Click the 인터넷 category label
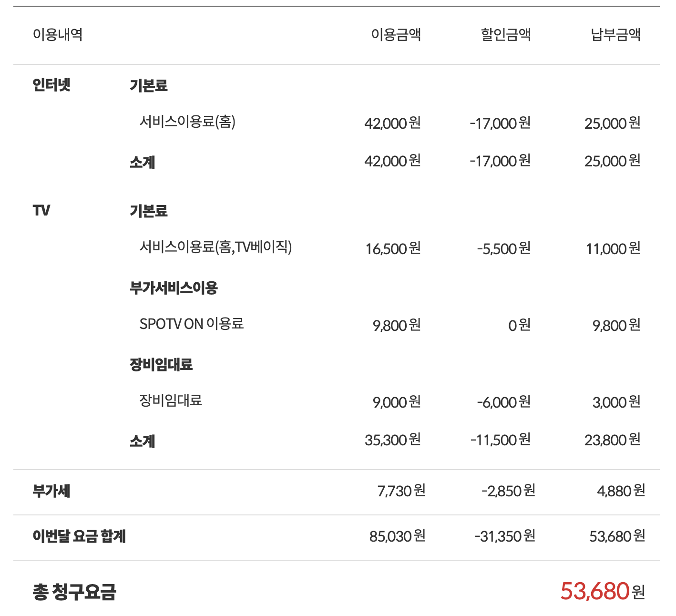Screen dimensions: 676x616 tap(51, 85)
